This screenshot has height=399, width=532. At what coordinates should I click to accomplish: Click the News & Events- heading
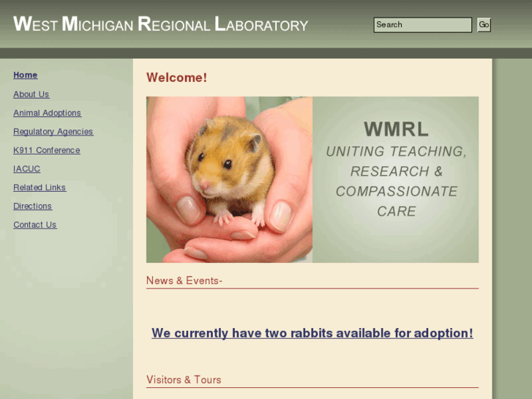pos(184,281)
